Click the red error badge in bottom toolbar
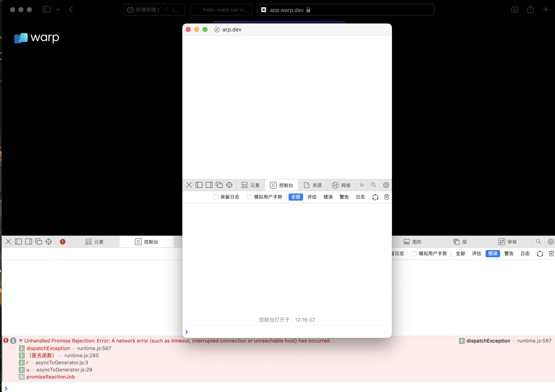Viewport: 555px width, 392px height. tap(62, 241)
